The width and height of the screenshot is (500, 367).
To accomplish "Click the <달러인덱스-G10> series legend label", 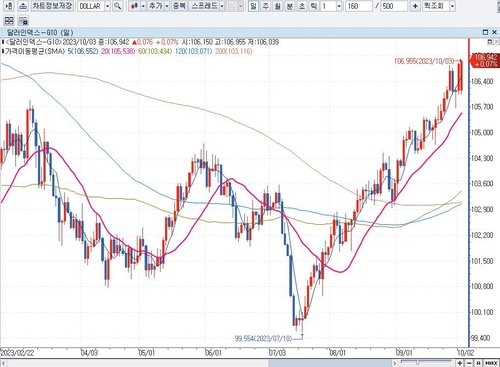I will pyautogui.click(x=33, y=42).
